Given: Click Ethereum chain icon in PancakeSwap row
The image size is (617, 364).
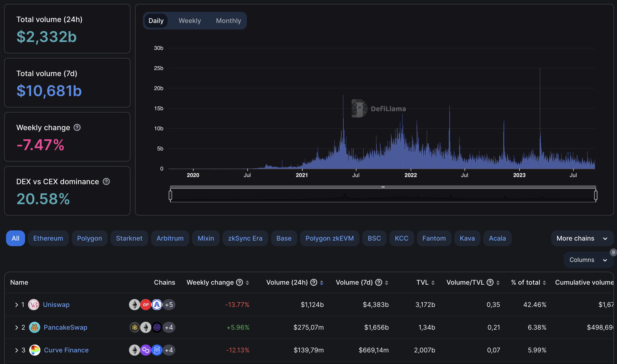Looking at the screenshot, I should 146,327.
